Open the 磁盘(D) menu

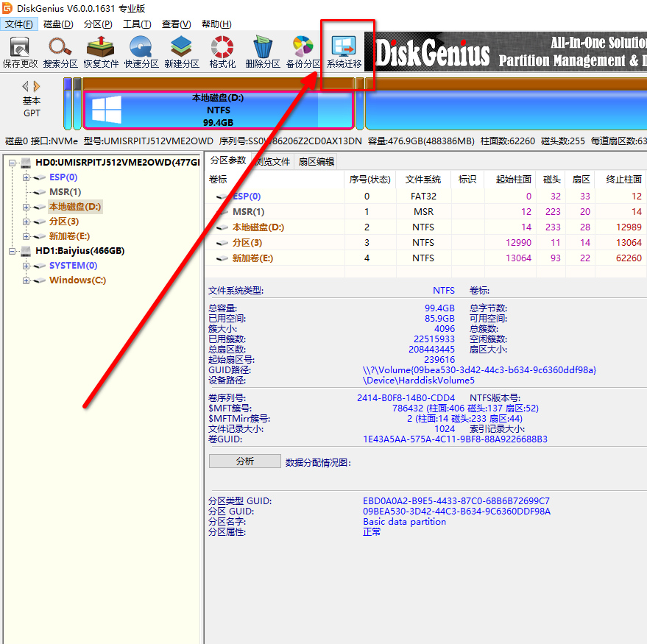pyautogui.click(x=58, y=24)
